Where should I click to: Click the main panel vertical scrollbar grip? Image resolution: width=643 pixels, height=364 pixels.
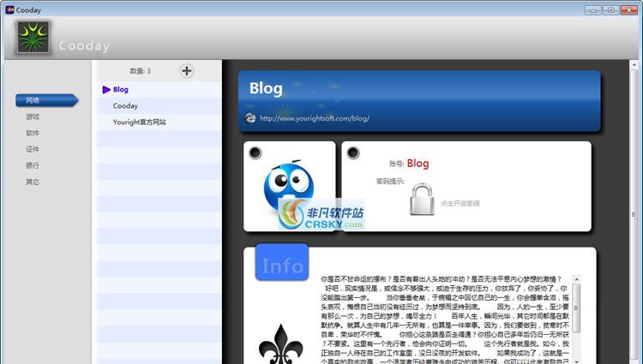pyautogui.click(x=634, y=214)
